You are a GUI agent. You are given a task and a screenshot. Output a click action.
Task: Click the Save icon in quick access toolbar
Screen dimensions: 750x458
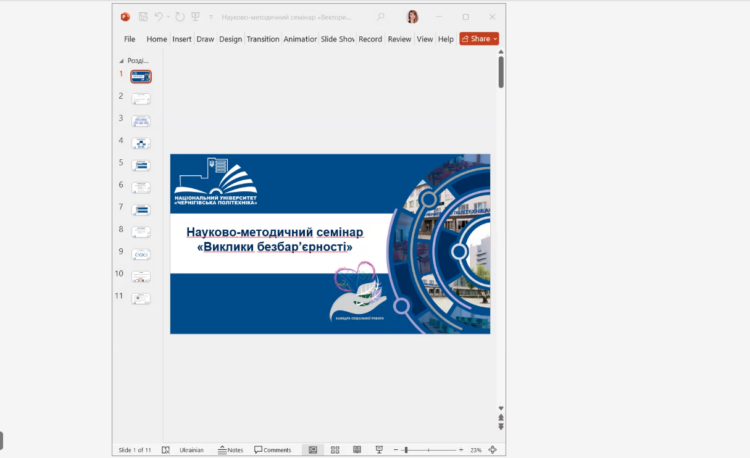tap(143, 17)
